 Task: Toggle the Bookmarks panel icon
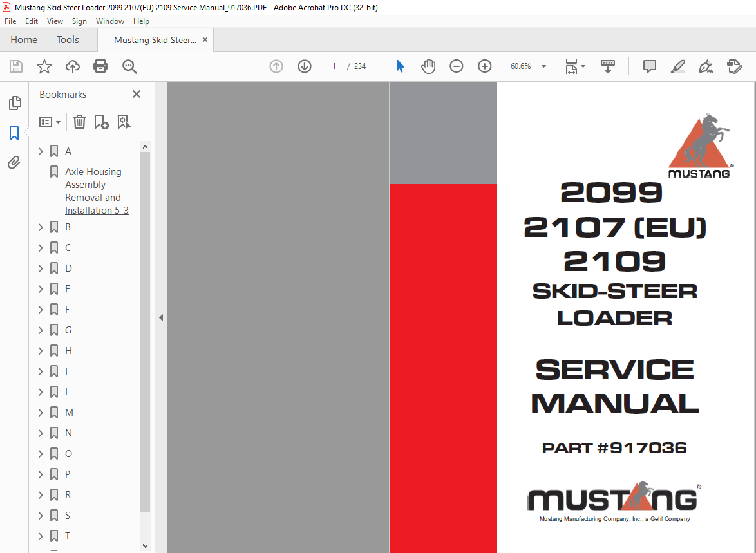(14, 133)
